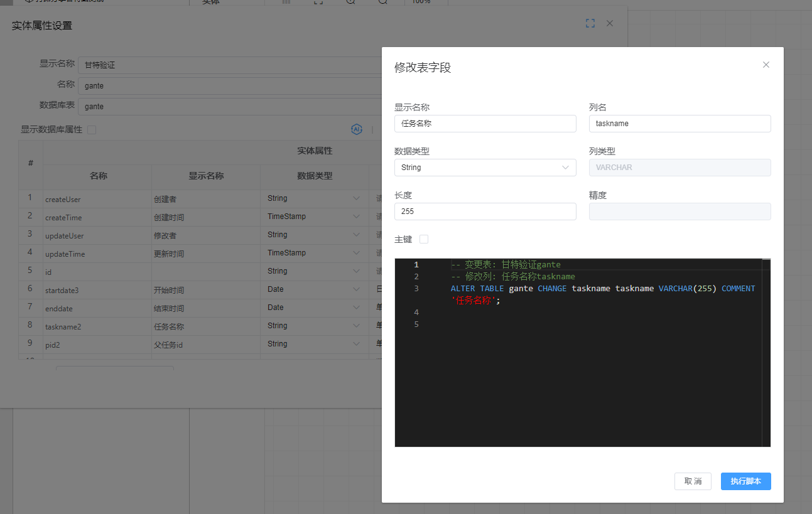Close the 修改表字段 dialog
The height and width of the screenshot is (514, 812).
pos(766,65)
